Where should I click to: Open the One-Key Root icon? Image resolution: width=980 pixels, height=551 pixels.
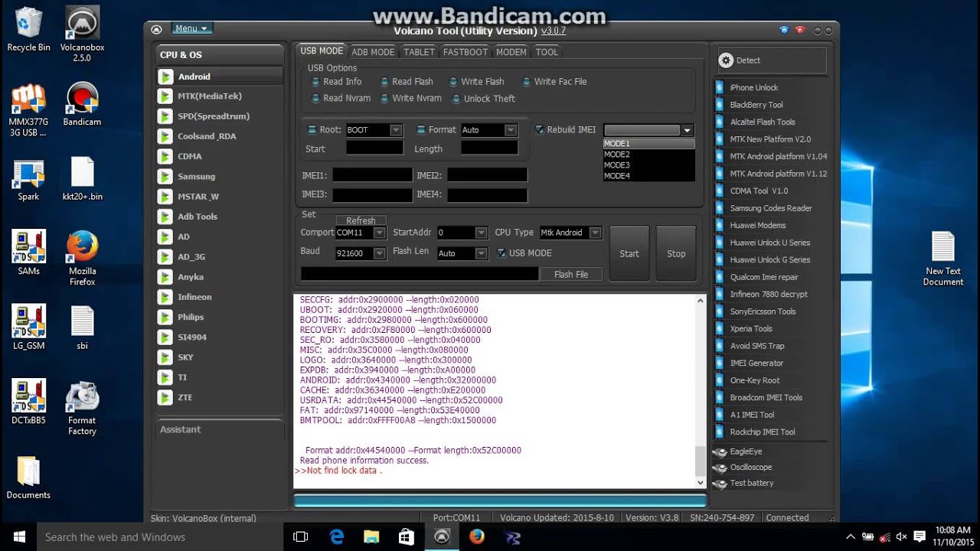pos(719,380)
